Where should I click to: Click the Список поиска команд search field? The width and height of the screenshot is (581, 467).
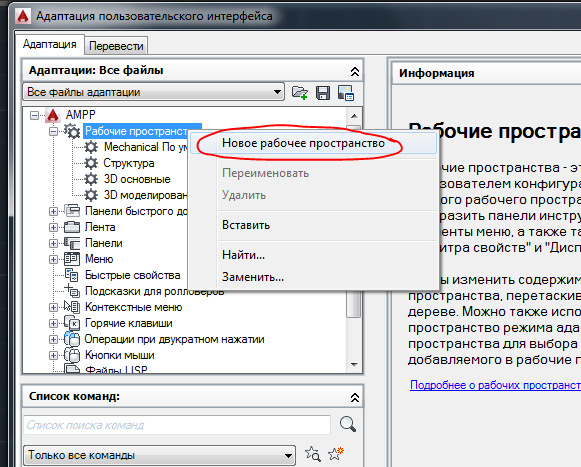tap(177, 425)
